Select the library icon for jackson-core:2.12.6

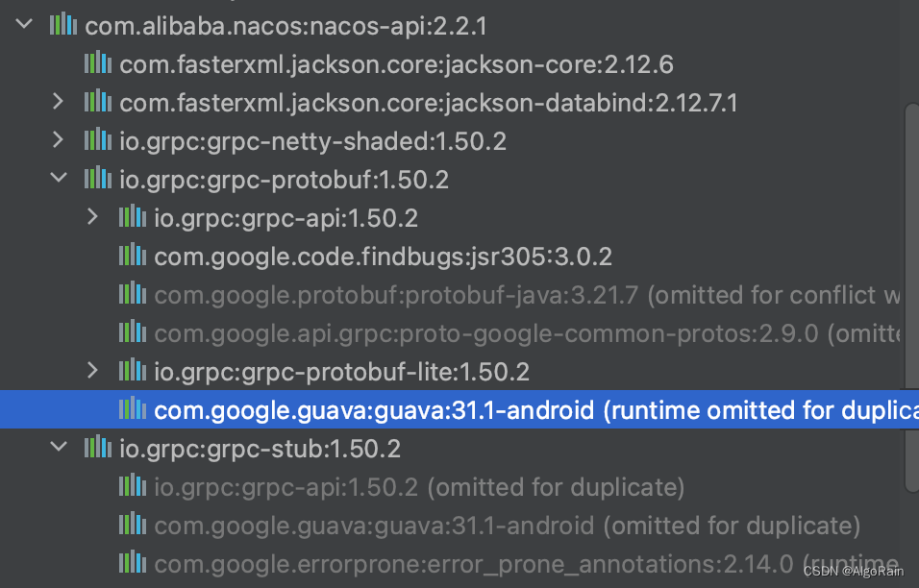(x=97, y=63)
